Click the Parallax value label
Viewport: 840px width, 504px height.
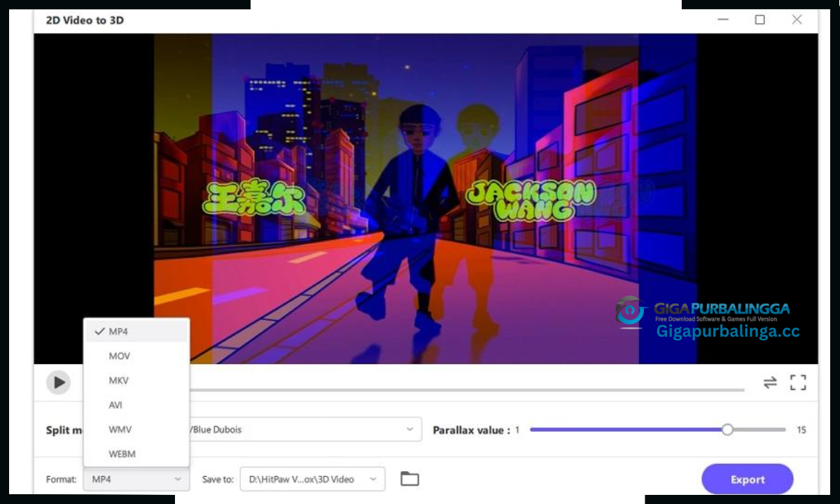tap(472, 430)
